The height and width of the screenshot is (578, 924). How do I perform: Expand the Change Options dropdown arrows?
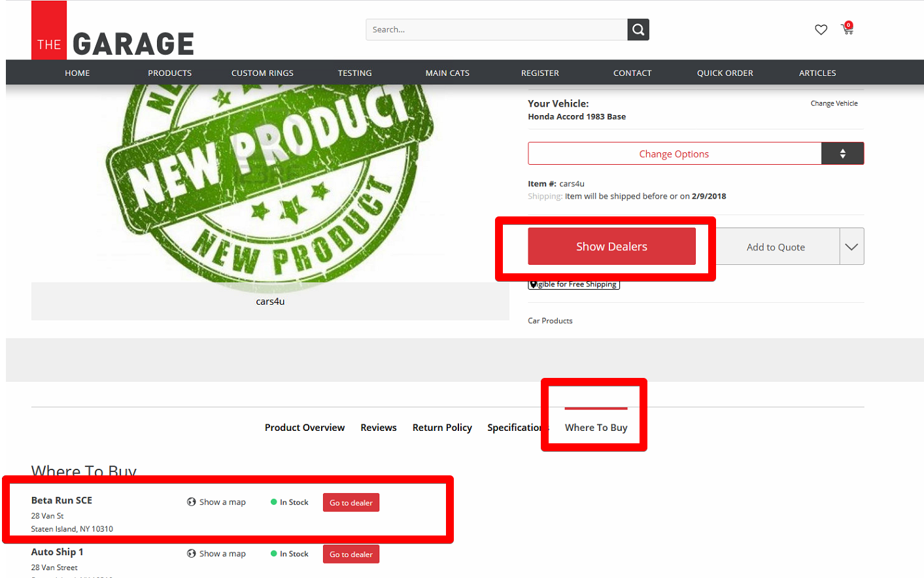[843, 154]
